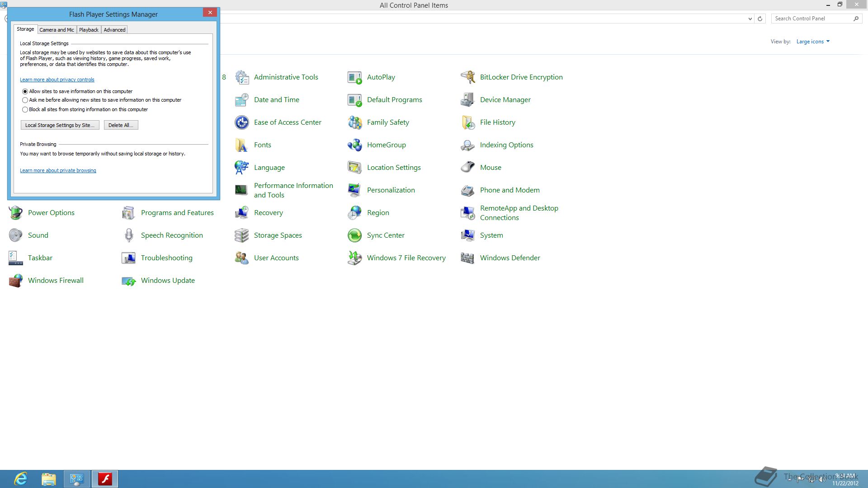
Task: Click the Control Panel taskbar button
Action: click(x=77, y=479)
